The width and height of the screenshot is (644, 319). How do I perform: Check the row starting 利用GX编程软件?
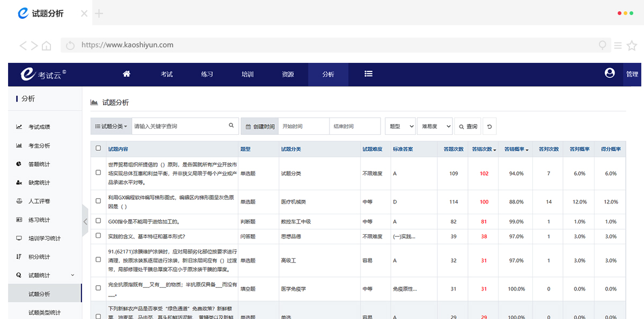pos(98,201)
